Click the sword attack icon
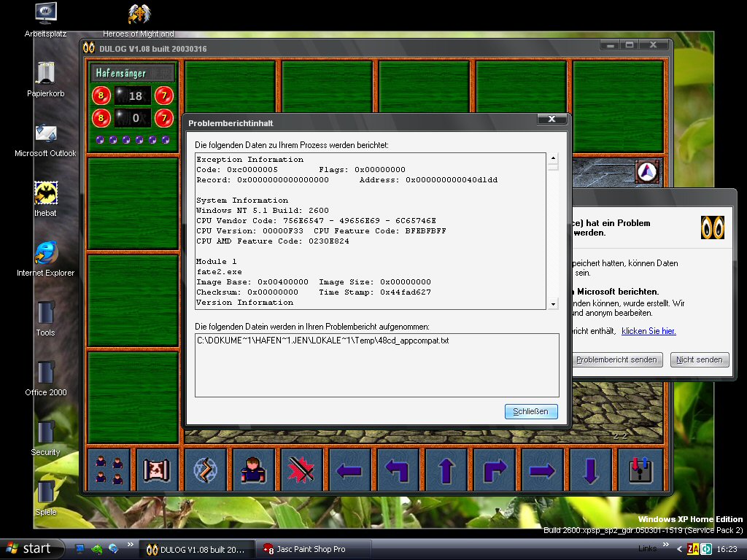This screenshot has height=560, width=747. (x=301, y=470)
